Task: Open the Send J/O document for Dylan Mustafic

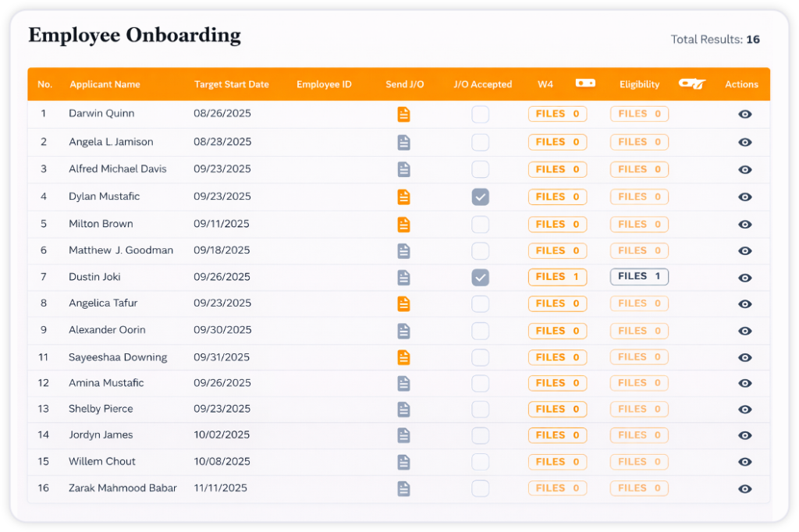Action: point(403,197)
